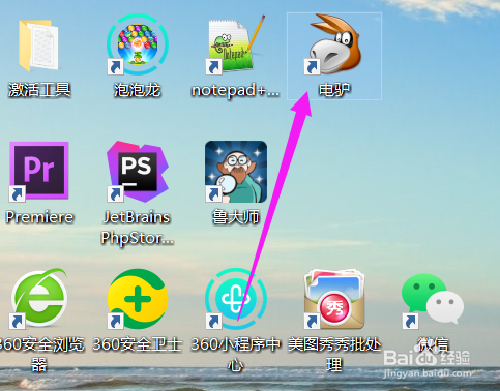500x391 pixels.
Task: Open 360安全浏览器 browser icon
Action: pyautogui.click(x=39, y=298)
